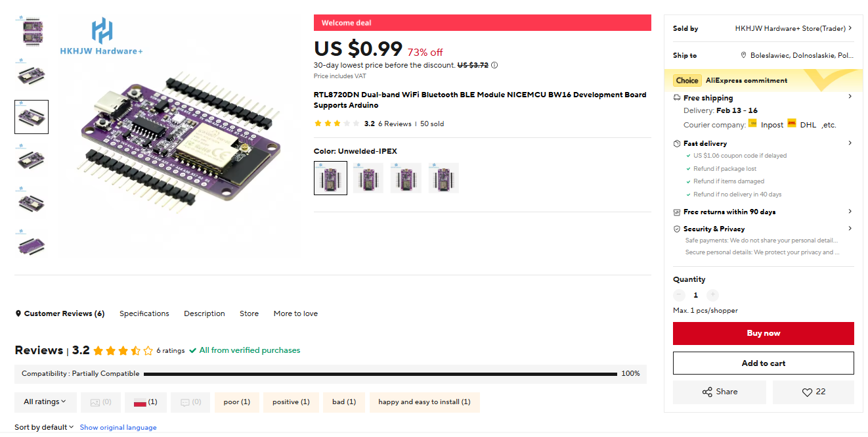Screen dimensions: 868x437
Task: Click the Buy now button
Action: (763, 333)
